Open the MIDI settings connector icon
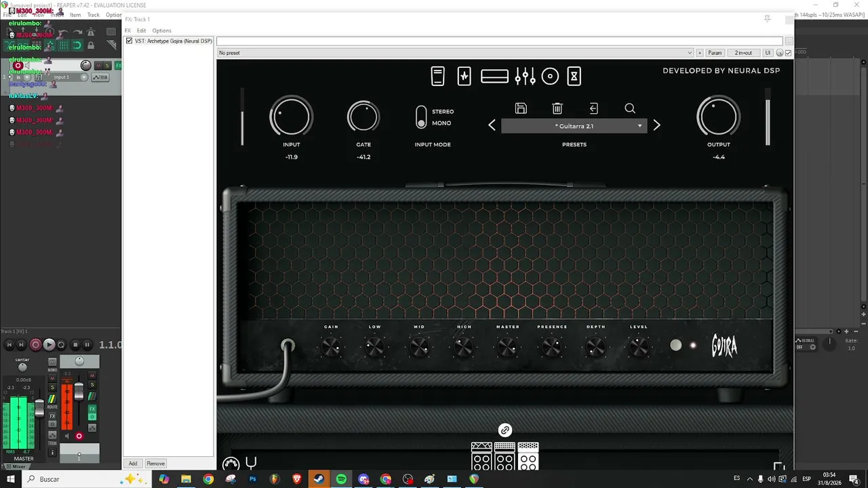 point(231,464)
